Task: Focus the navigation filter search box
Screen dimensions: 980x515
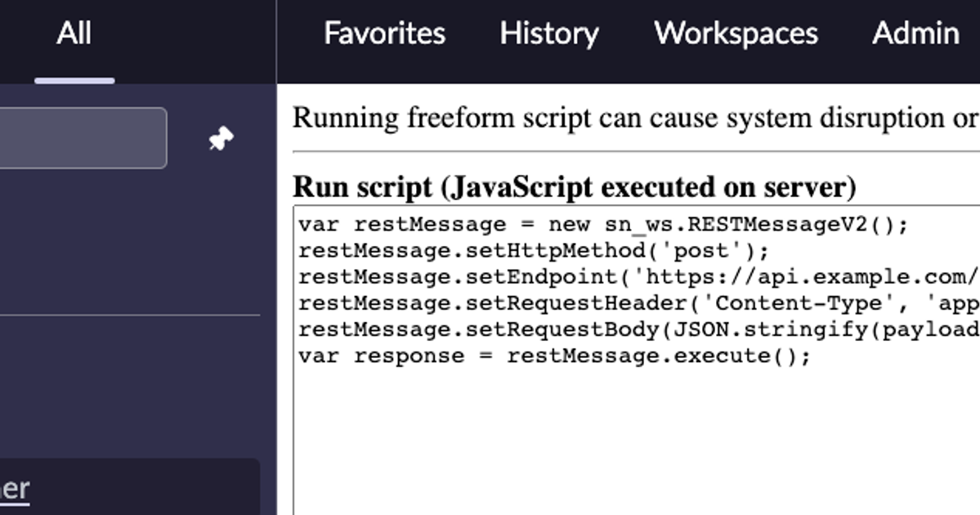Action: [x=83, y=138]
